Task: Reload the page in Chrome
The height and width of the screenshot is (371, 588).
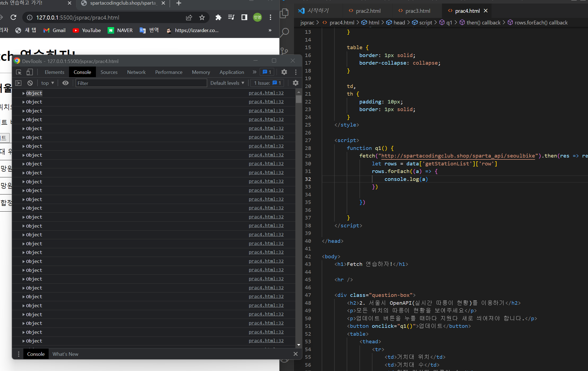Action: tap(13, 17)
